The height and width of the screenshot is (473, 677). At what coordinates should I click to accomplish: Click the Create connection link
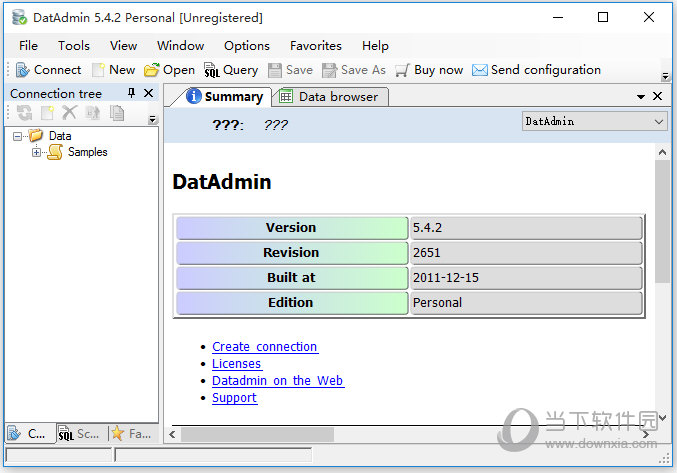264,347
